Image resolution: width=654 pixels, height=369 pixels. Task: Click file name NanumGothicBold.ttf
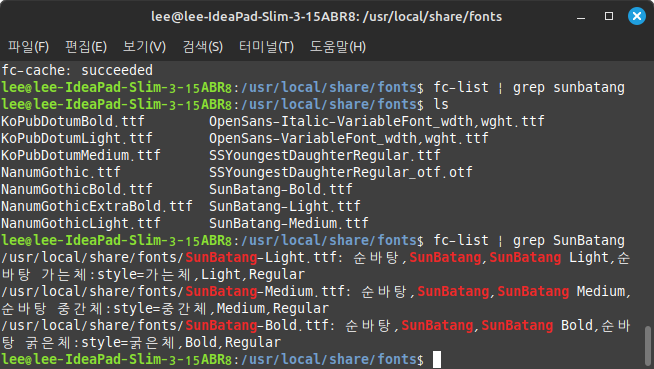(77, 189)
